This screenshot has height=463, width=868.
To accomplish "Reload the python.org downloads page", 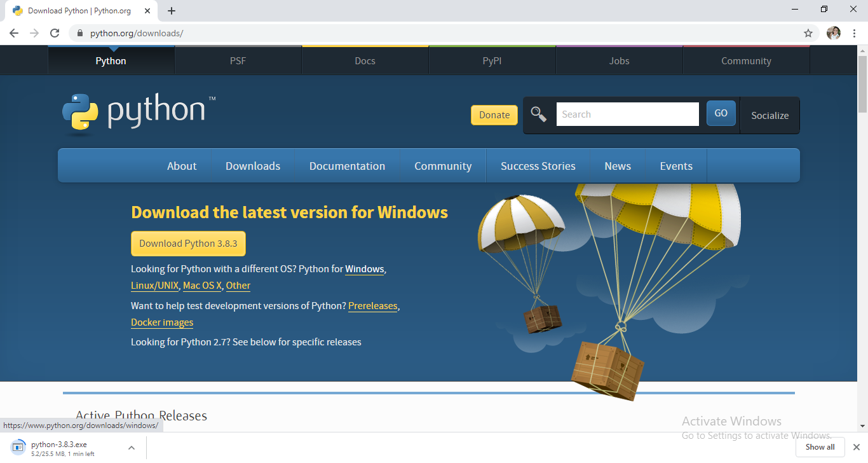I will click(55, 33).
